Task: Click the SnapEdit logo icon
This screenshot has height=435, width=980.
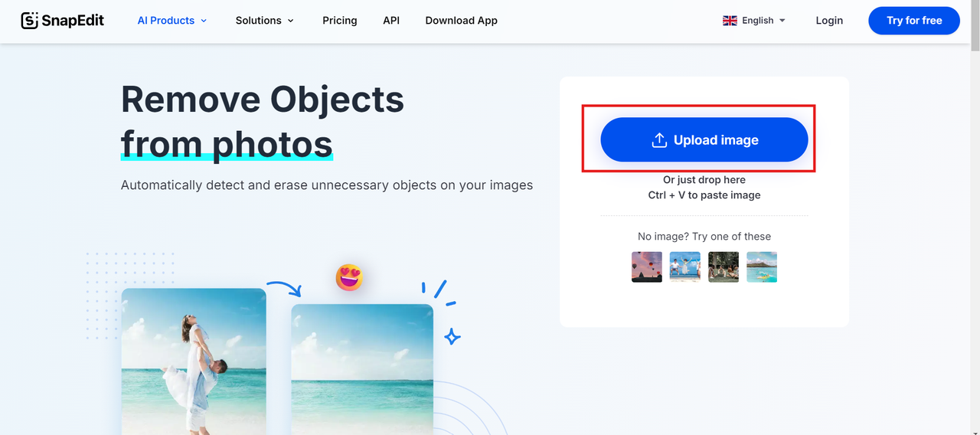Action: pos(30,21)
